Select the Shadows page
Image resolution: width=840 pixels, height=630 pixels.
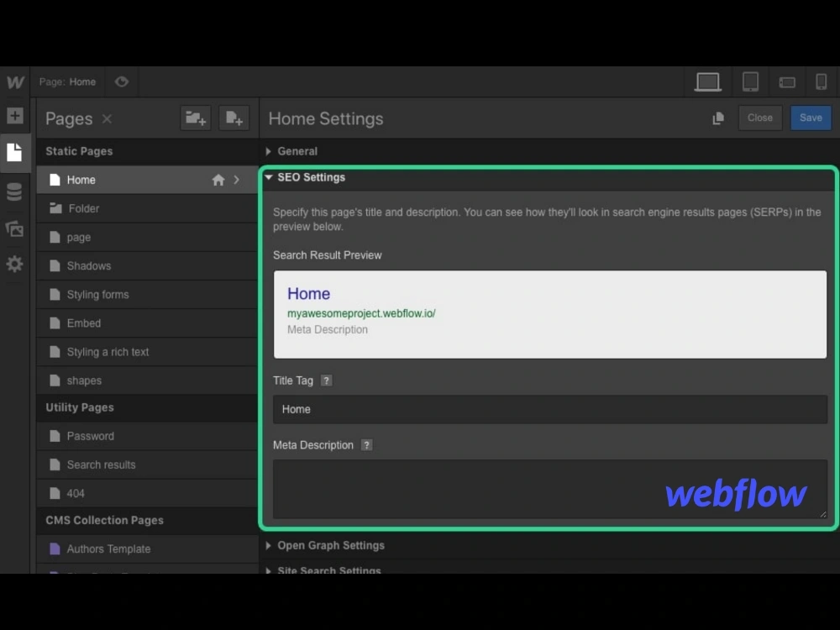click(x=147, y=265)
